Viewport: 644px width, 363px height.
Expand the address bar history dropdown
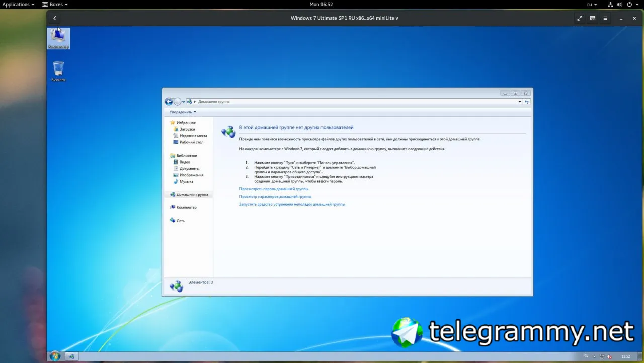pyautogui.click(x=520, y=102)
